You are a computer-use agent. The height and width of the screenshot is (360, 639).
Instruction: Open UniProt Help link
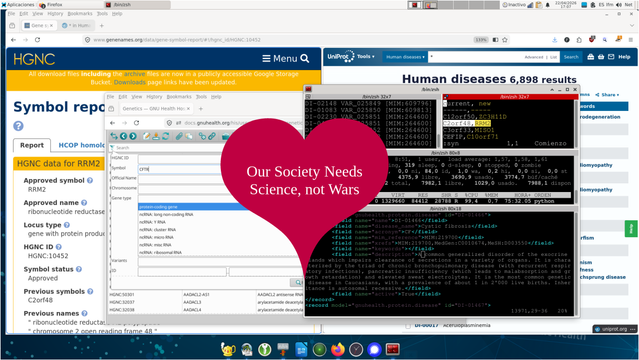point(624,57)
